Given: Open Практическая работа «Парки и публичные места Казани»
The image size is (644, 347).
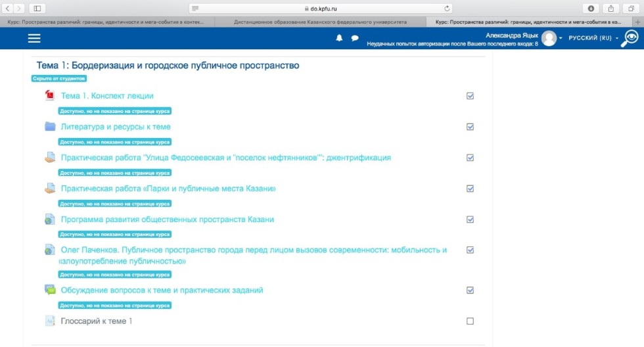Looking at the screenshot, I should (x=168, y=189).
